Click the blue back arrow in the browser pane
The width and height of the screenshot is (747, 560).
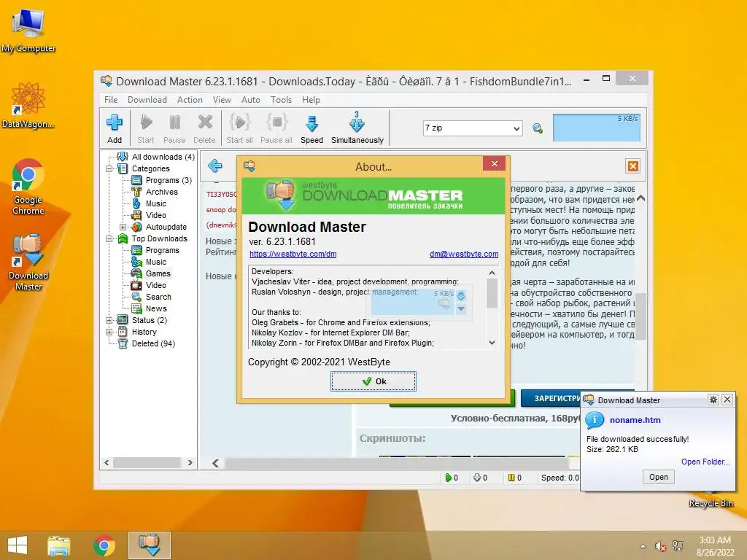[x=215, y=166]
